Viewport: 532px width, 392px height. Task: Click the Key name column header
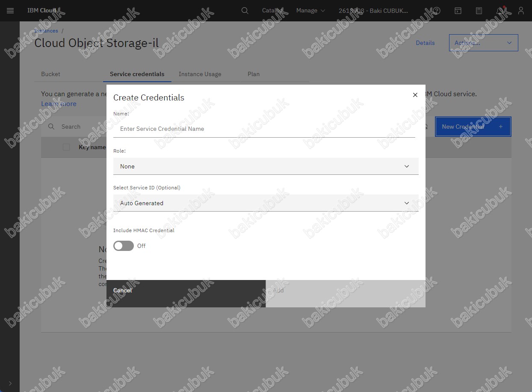coord(92,147)
